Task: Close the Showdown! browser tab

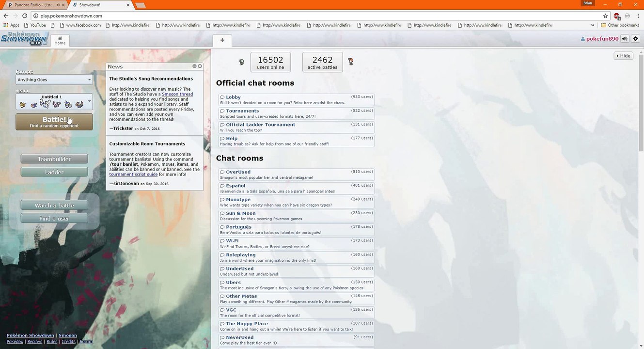Action: [x=128, y=5]
